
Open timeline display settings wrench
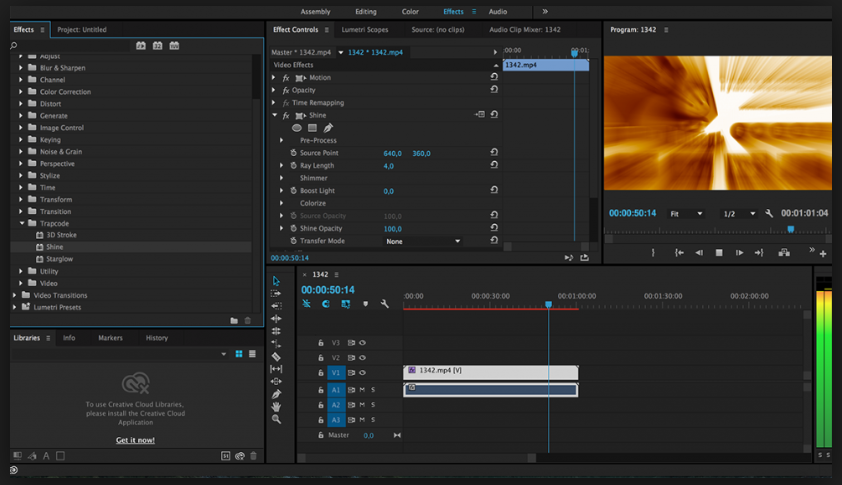pos(384,304)
